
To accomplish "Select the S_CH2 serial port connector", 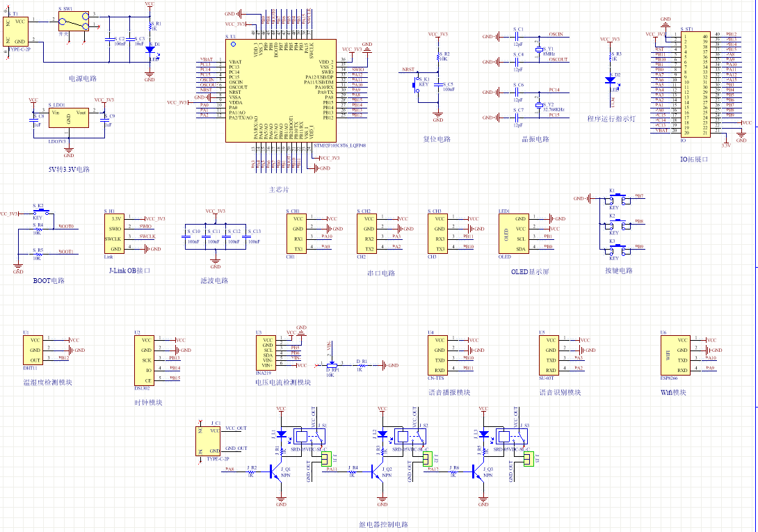I will coord(367,234).
